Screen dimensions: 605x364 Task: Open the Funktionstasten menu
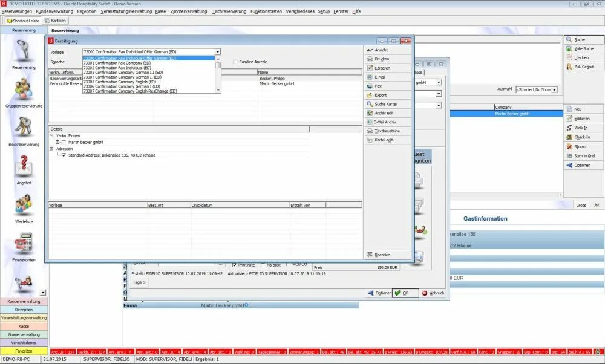pyautogui.click(x=266, y=11)
